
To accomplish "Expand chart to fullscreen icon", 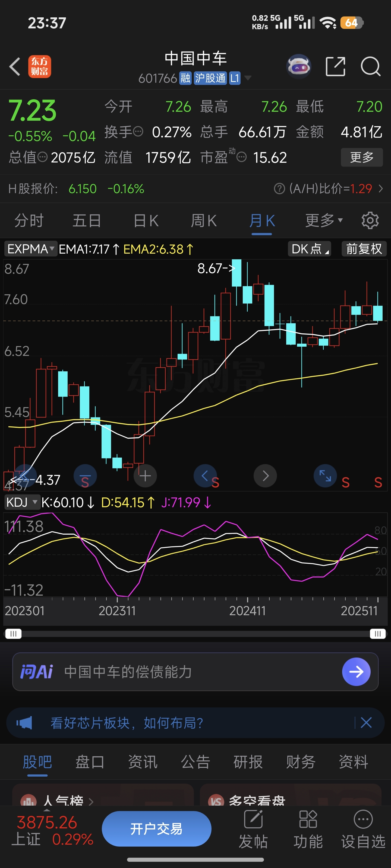I will (325, 476).
